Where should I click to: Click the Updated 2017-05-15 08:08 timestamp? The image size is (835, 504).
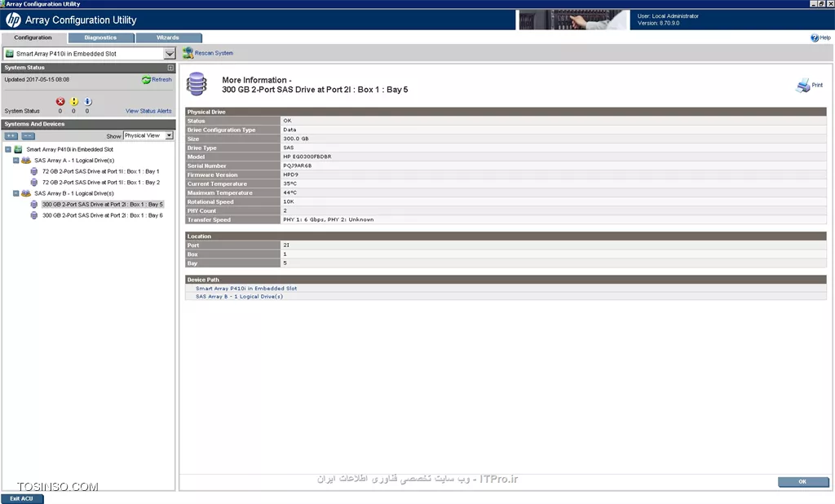pyautogui.click(x=37, y=80)
